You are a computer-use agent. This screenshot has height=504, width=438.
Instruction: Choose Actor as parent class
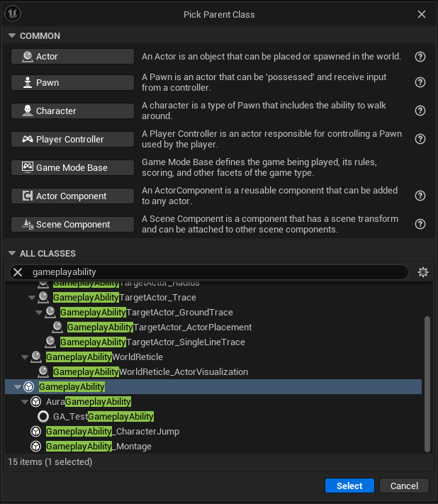(73, 57)
